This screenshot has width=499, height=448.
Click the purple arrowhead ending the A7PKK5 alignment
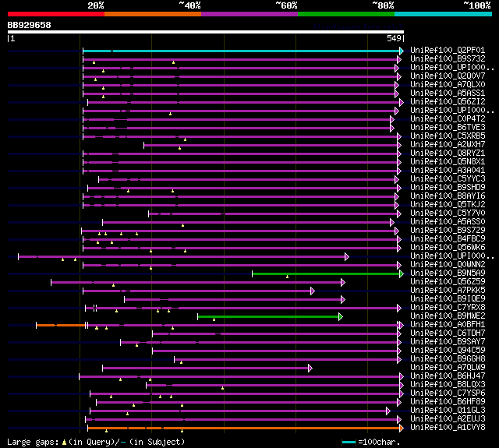point(313,291)
